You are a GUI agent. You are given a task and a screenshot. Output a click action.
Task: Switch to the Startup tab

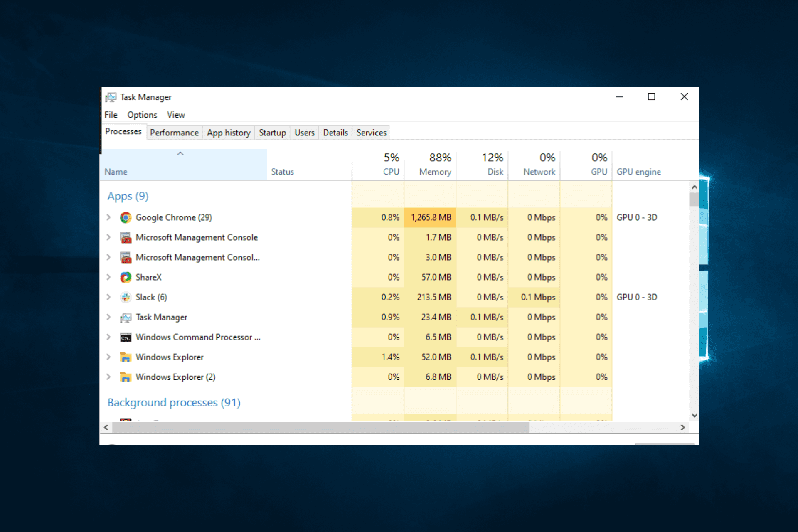tap(272, 133)
